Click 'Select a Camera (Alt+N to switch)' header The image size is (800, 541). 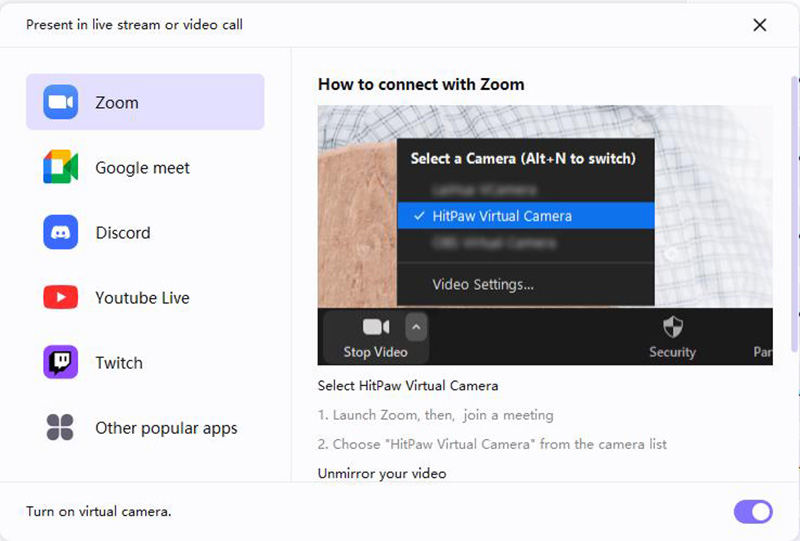point(523,159)
